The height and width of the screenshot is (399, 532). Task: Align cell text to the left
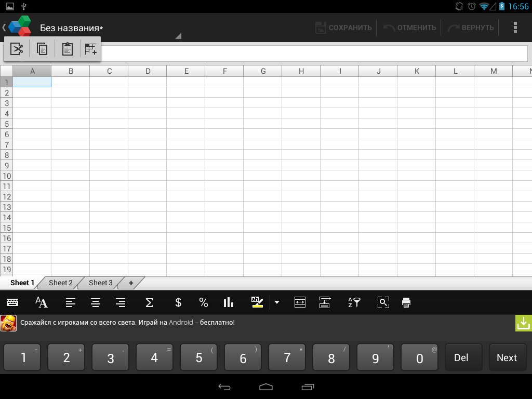[x=71, y=302]
